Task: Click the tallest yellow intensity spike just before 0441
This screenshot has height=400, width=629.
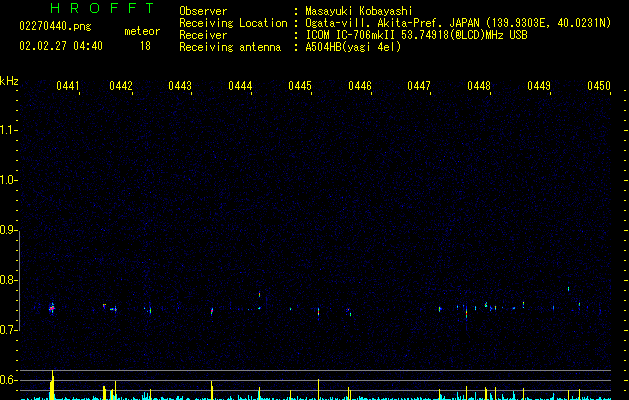Action: (52, 385)
